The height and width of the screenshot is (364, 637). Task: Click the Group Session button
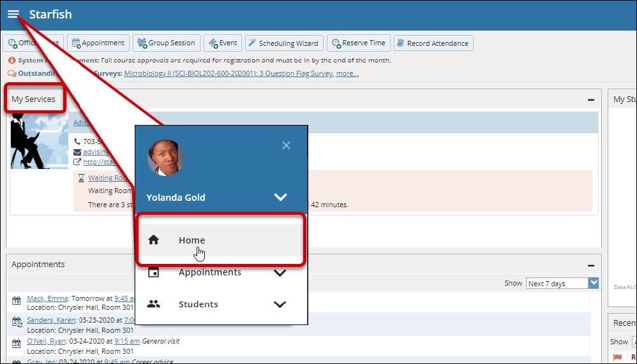pos(166,43)
